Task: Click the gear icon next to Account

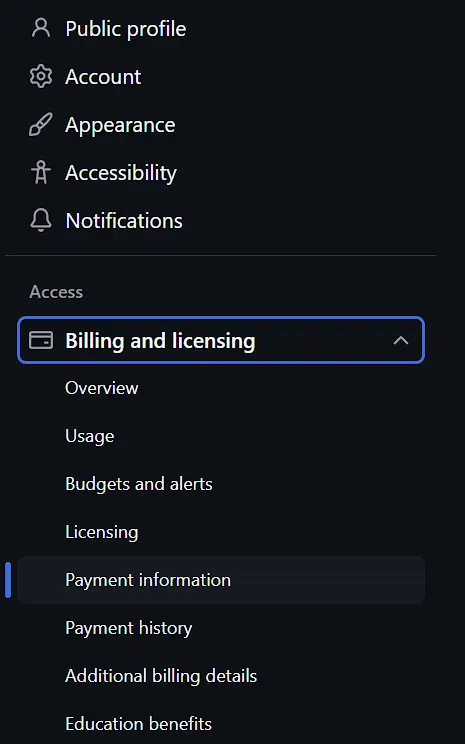Action: click(41, 76)
